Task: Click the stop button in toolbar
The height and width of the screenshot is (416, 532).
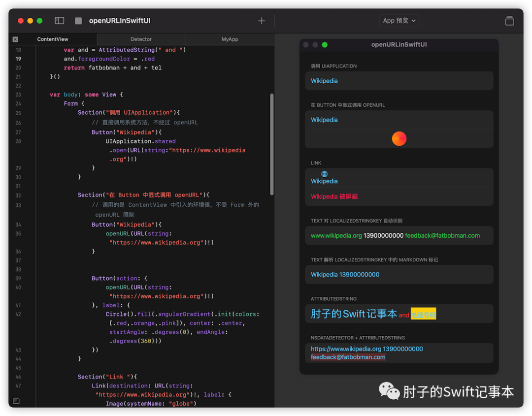Action: tap(78, 21)
